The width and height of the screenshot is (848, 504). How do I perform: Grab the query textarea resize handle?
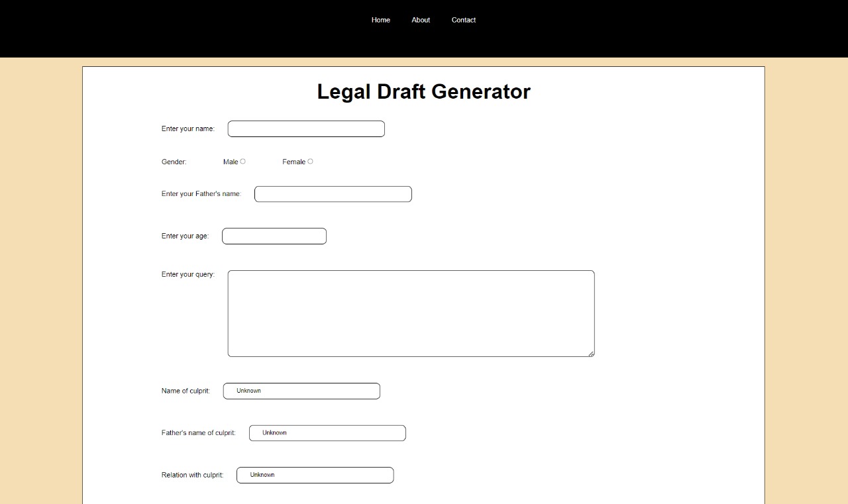coord(591,354)
